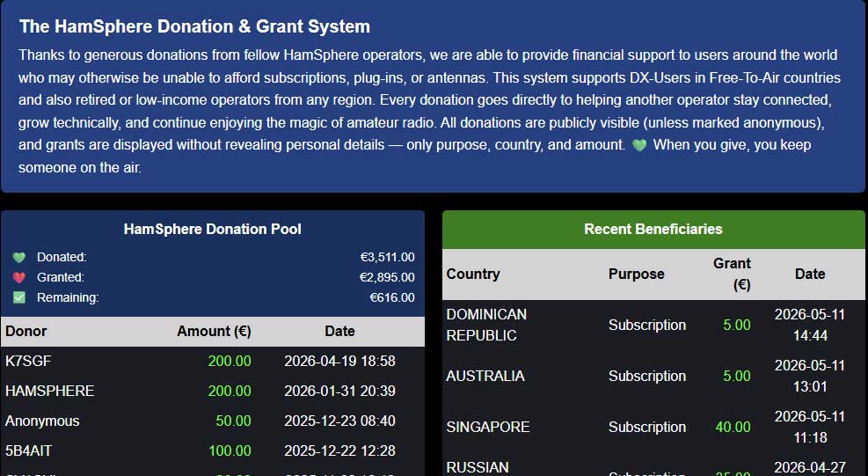Click the Date header in beneficiaries table
Image resolution: width=868 pixels, height=476 pixels.
[811, 275]
